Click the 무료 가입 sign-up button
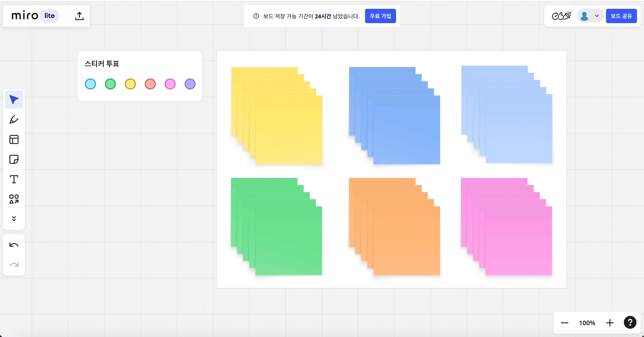 point(380,16)
